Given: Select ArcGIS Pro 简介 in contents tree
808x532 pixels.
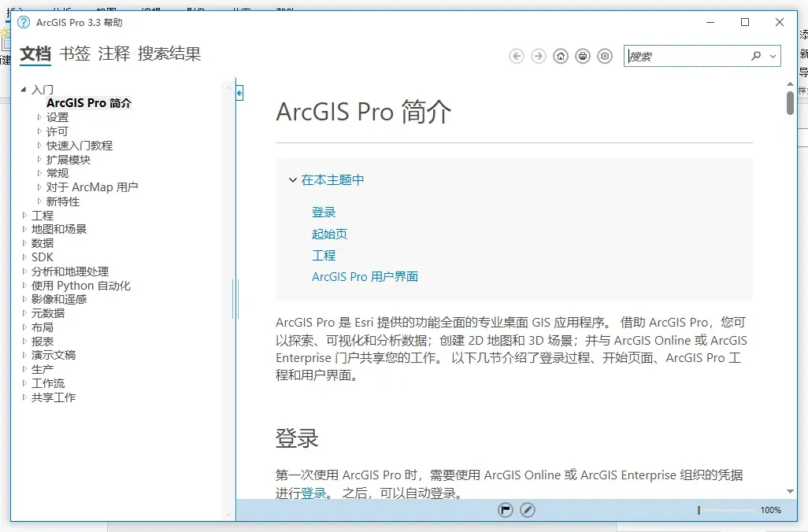Looking at the screenshot, I should [89, 103].
